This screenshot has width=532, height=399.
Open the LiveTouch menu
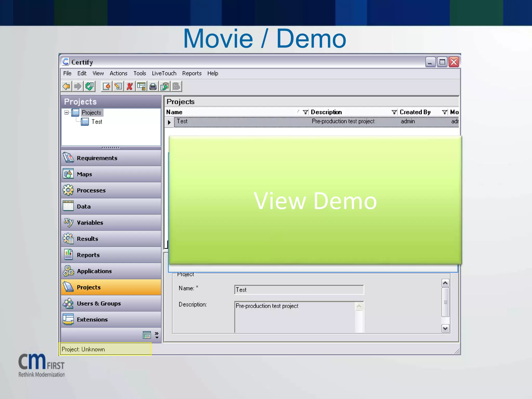164,73
